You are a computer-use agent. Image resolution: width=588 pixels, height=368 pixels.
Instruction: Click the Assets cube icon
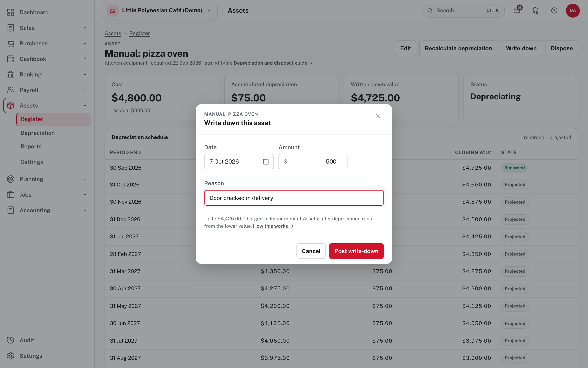[x=10, y=106]
